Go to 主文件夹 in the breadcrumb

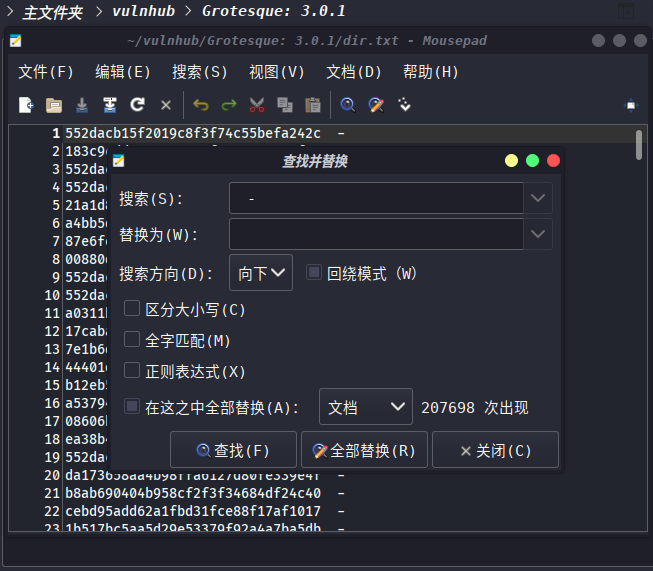tap(52, 12)
